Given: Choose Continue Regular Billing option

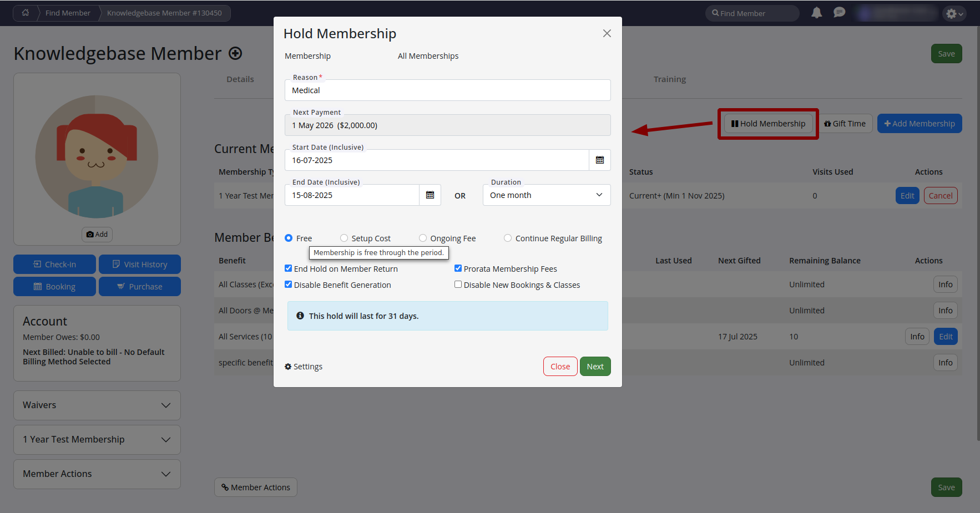Looking at the screenshot, I should pos(508,238).
